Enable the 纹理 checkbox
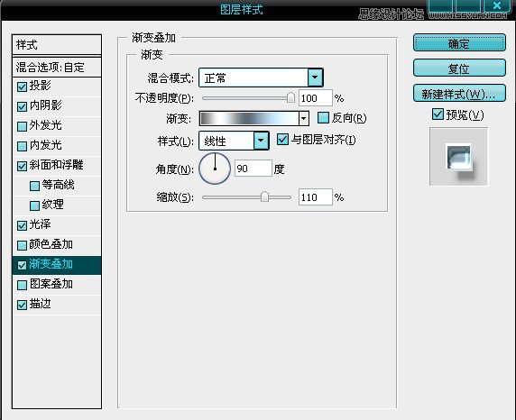The width and height of the screenshot is (516, 420). pyautogui.click(x=34, y=205)
